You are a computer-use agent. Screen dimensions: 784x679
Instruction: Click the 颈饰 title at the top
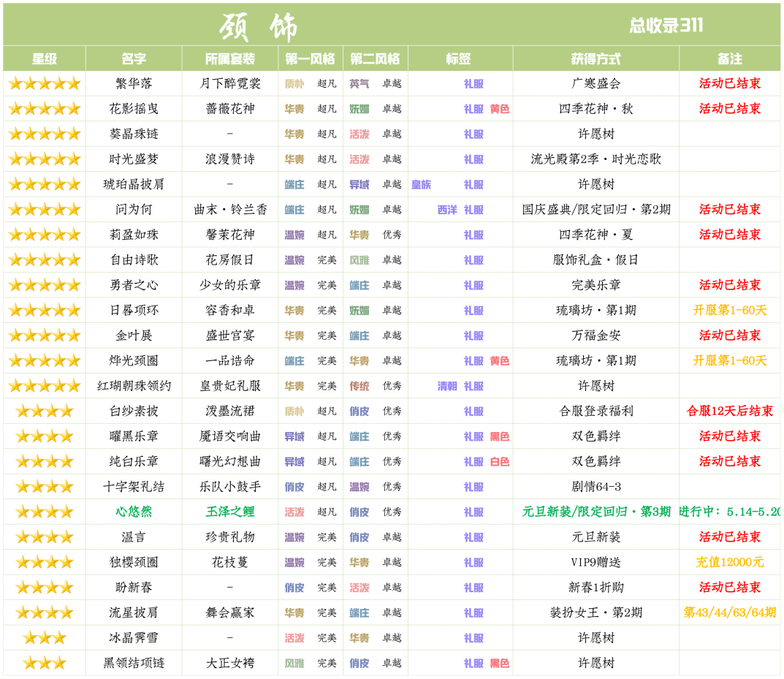pos(244,23)
